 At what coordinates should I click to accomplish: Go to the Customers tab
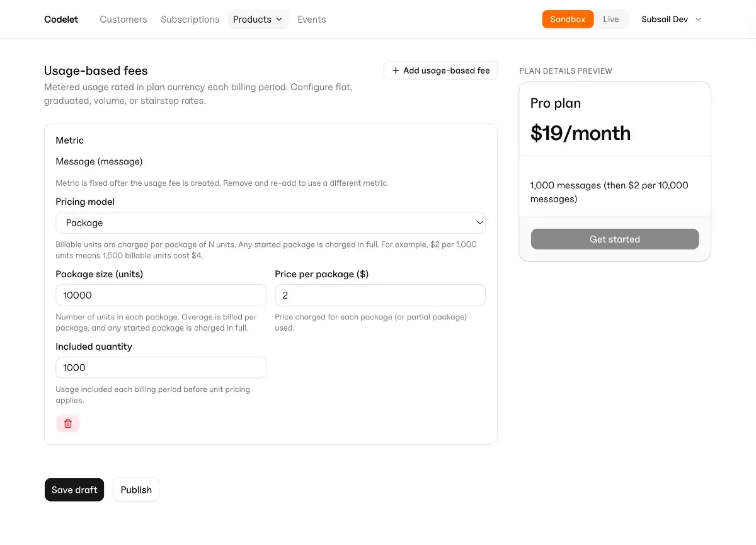point(123,20)
